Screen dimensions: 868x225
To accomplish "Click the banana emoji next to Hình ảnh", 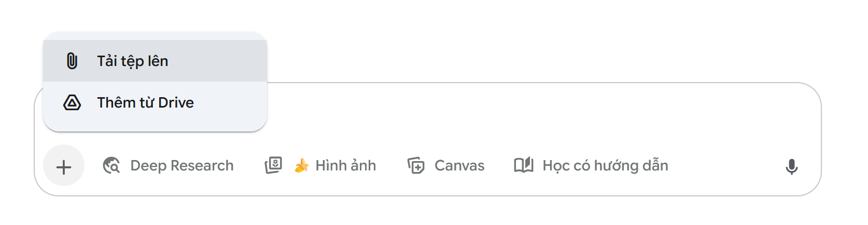I will point(301,166).
